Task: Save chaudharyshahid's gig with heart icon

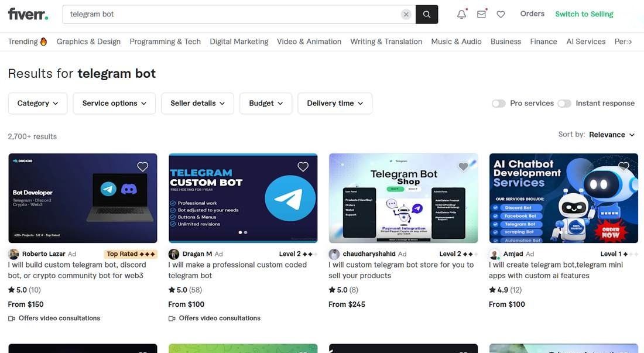Action: (x=463, y=167)
